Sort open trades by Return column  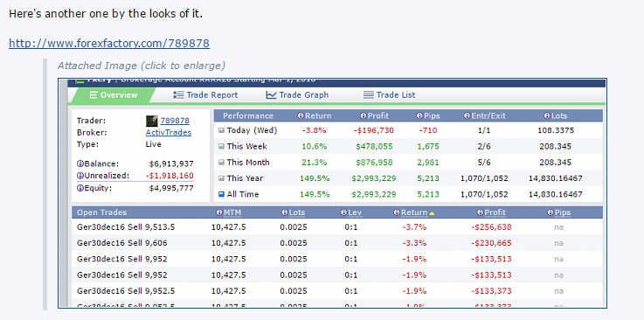(x=414, y=212)
